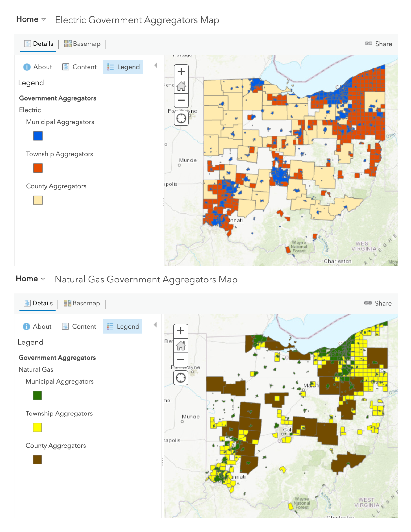Expand Home menu beside Natural Gas map title
411x532 pixels.
[31, 279]
